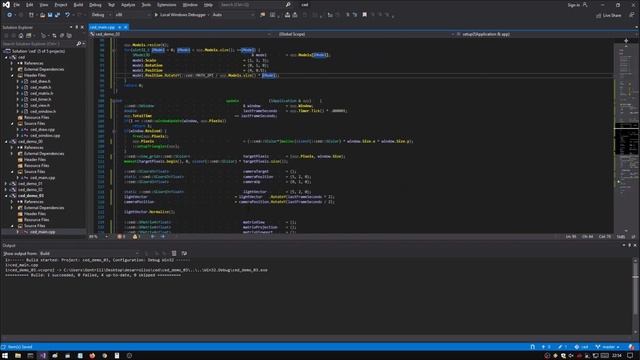Collapse the ced_demo_00 project node
The width and height of the screenshot is (640, 360).
(6, 142)
